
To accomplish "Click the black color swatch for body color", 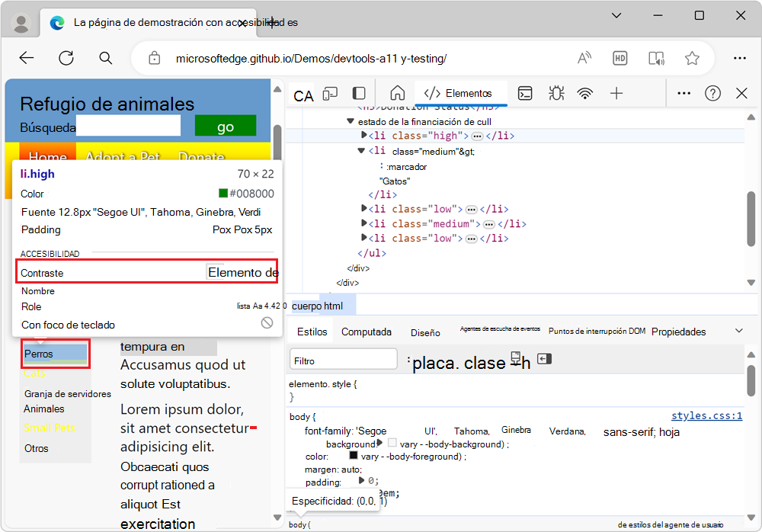I will [x=354, y=456].
